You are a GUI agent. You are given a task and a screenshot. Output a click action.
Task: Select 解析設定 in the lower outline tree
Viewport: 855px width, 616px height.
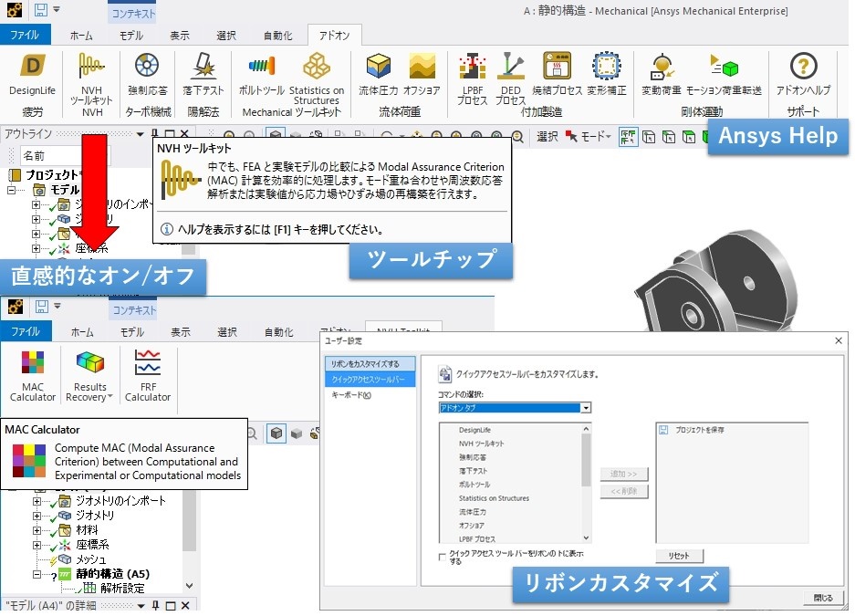(x=122, y=589)
